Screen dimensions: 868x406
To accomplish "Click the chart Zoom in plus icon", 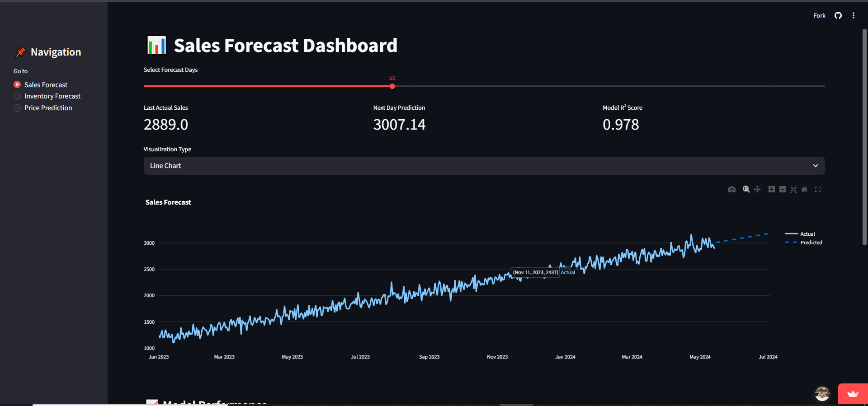I will [x=772, y=190].
